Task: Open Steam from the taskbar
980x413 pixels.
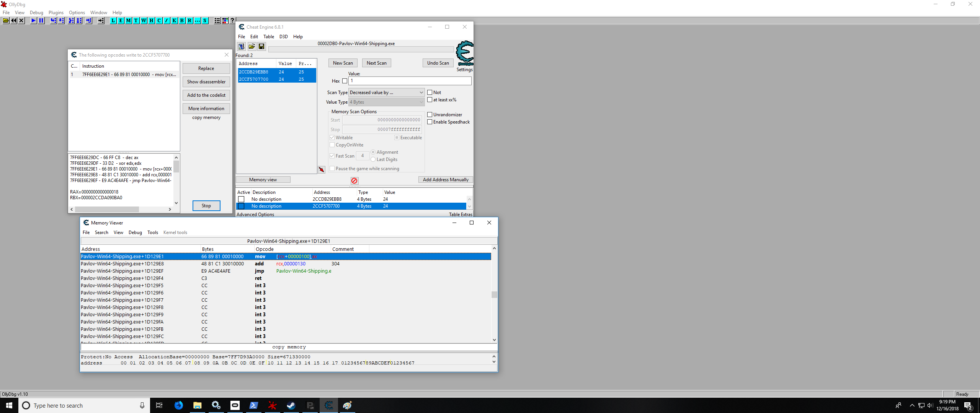Action: pyautogui.click(x=291, y=405)
